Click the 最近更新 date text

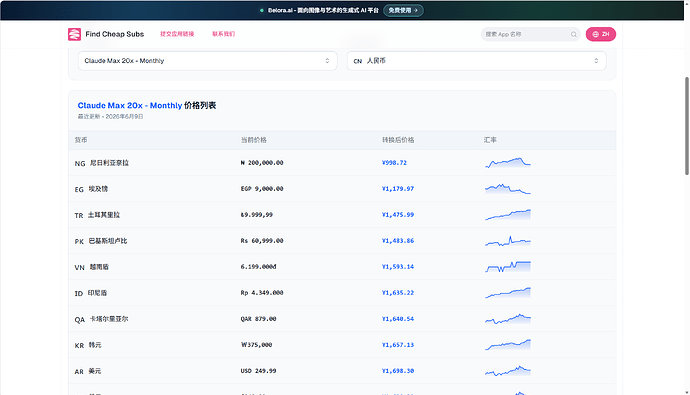110,117
